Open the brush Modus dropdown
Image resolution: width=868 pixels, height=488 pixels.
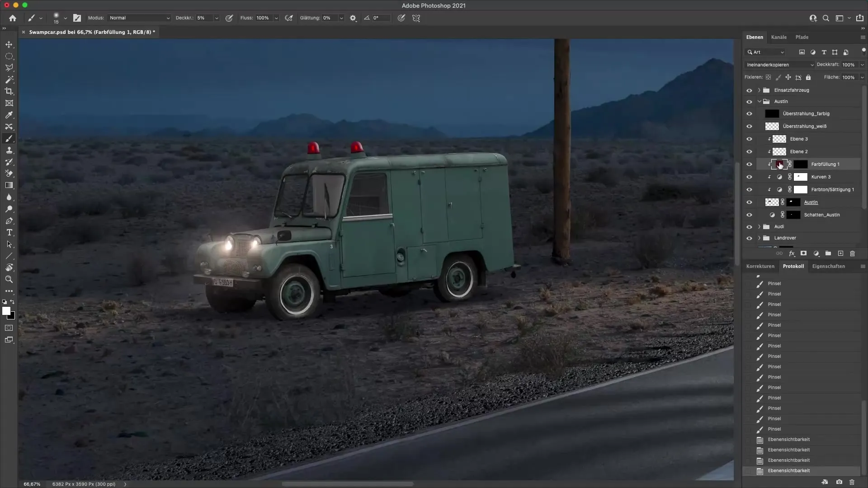tap(139, 18)
